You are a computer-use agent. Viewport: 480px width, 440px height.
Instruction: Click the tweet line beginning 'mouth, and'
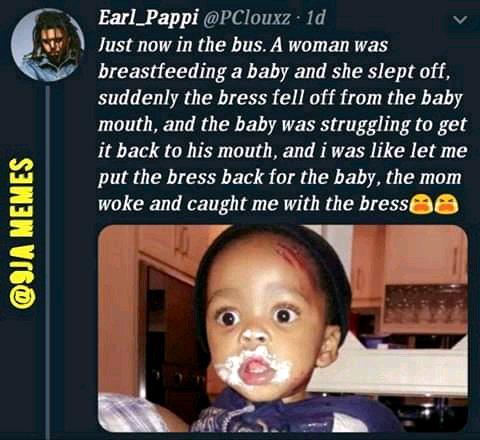click(282, 125)
